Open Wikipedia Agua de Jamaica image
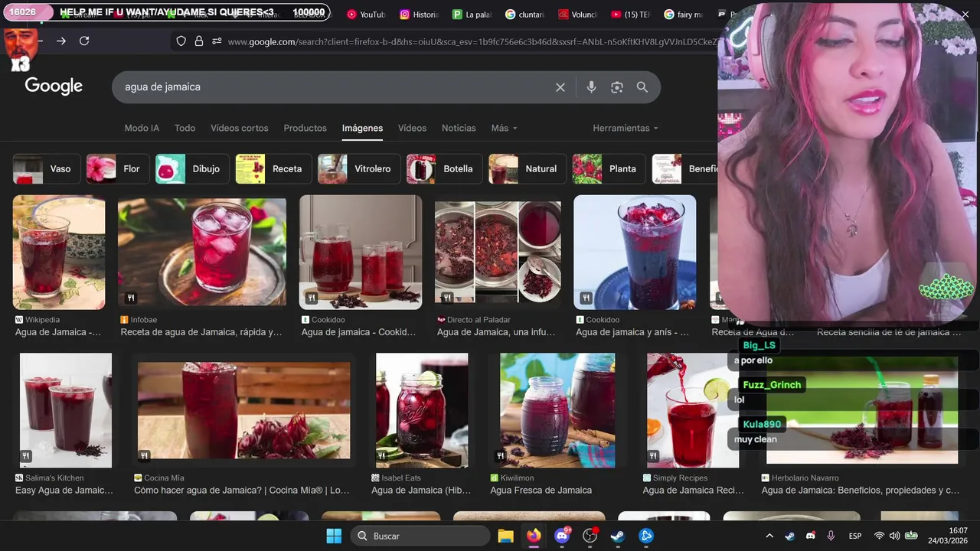Screen dimensions: 980x551 point(59,253)
